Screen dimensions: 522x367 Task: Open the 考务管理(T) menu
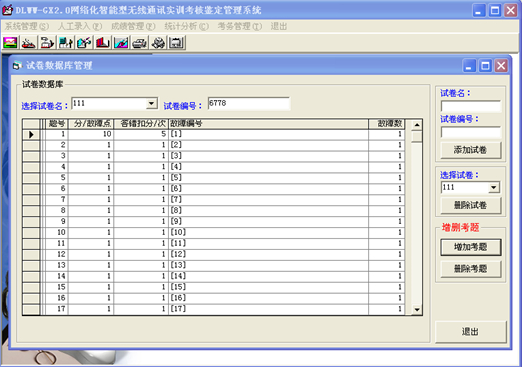coord(240,26)
